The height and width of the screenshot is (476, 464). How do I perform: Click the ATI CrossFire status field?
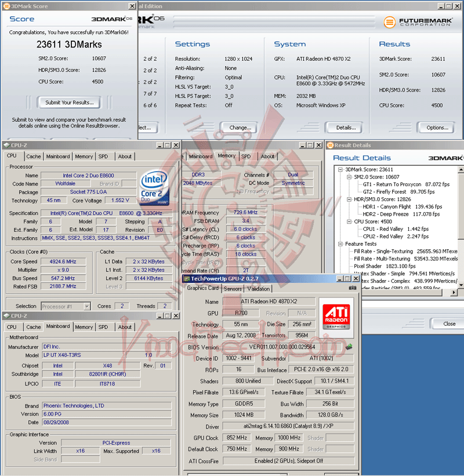tap(288, 461)
